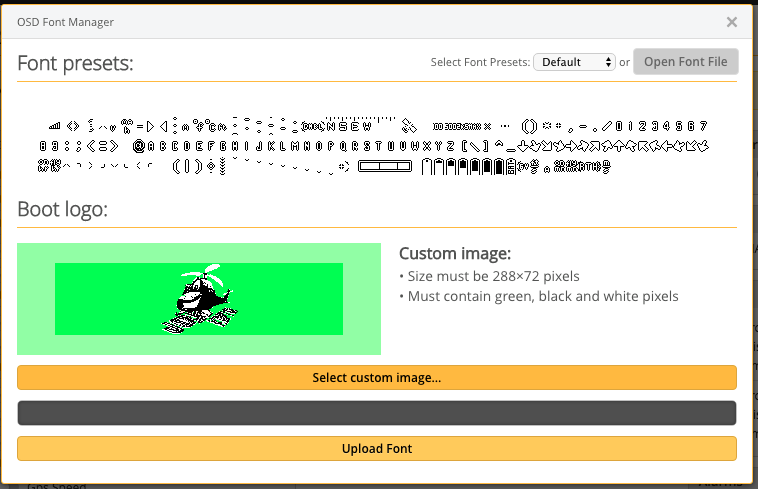Click the upload progress bar

(x=377, y=413)
